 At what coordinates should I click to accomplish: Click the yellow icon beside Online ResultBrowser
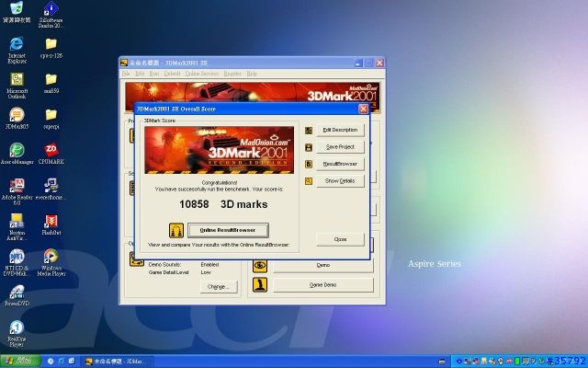point(175,230)
